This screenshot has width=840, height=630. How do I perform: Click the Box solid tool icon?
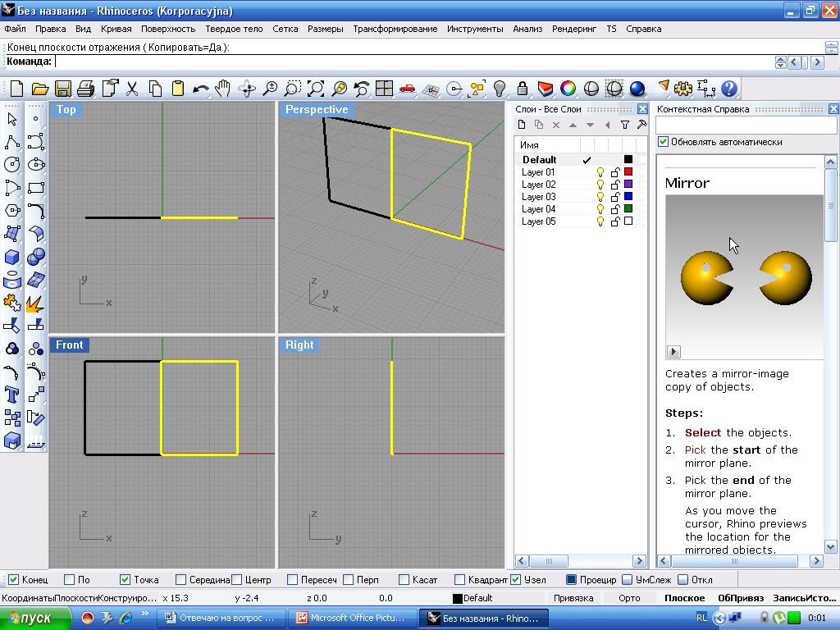pos(12,257)
